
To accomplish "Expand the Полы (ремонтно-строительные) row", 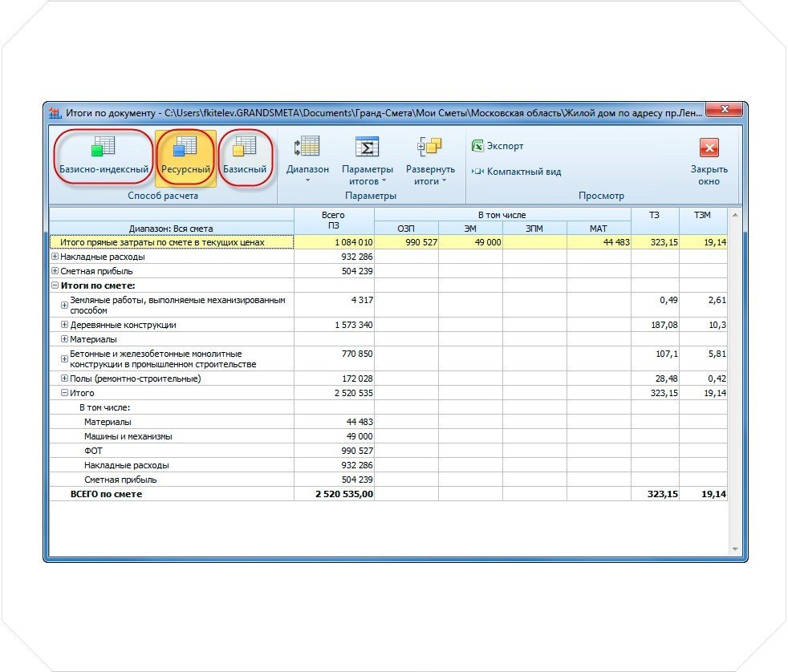I will (64, 379).
